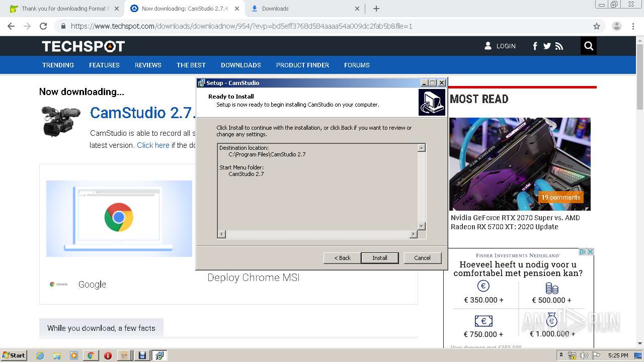Click Install in CamStudio setup
The height and width of the screenshot is (362, 644).
[x=380, y=258]
